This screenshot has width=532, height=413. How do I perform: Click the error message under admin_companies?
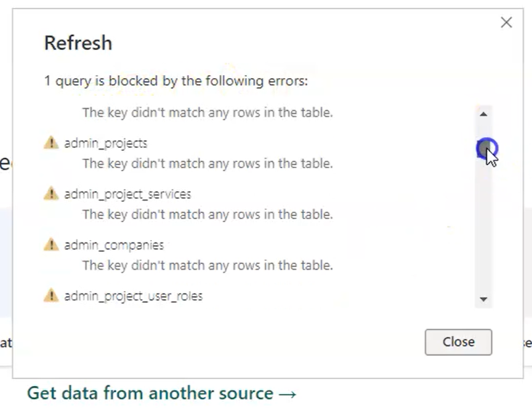[x=208, y=265]
